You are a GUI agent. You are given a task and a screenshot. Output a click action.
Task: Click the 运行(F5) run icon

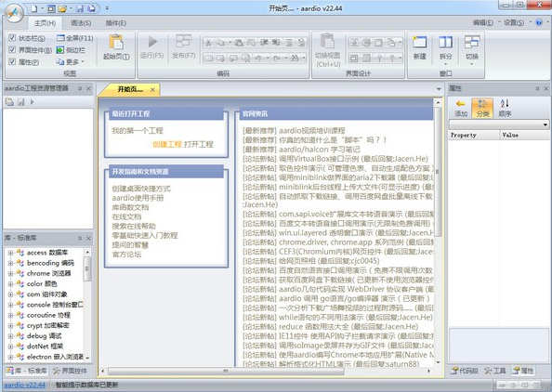pos(152,42)
